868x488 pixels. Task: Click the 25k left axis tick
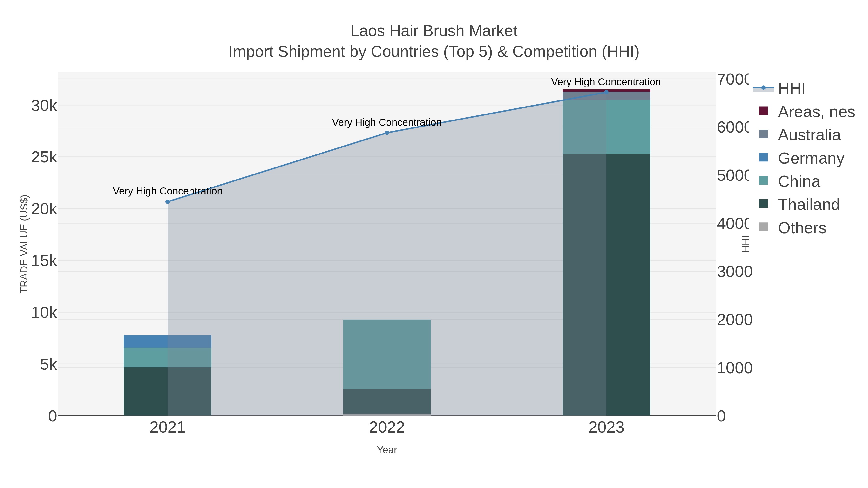[44, 157]
